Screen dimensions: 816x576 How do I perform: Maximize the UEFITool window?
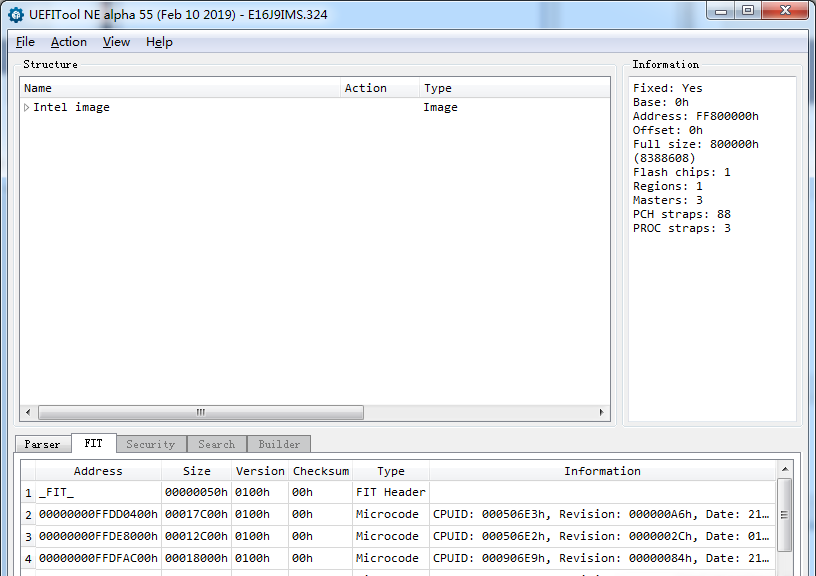tap(748, 11)
